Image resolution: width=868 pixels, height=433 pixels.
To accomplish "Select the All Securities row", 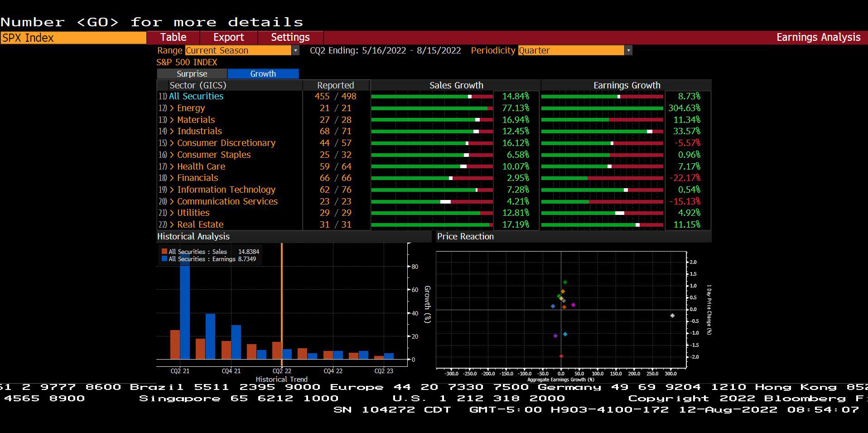I will click(x=196, y=96).
